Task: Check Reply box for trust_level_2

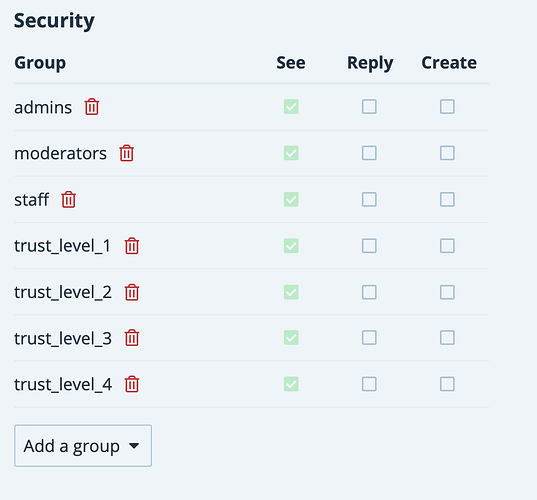Action: pos(369,292)
